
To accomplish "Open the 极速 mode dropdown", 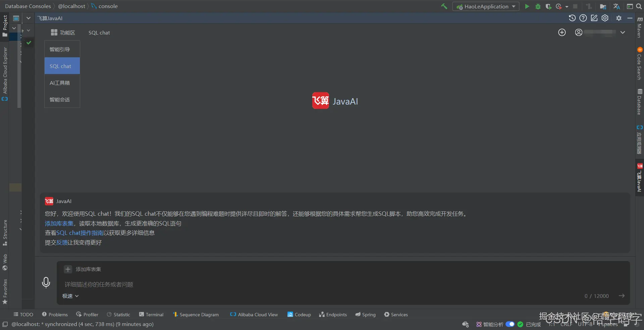I will click(70, 296).
